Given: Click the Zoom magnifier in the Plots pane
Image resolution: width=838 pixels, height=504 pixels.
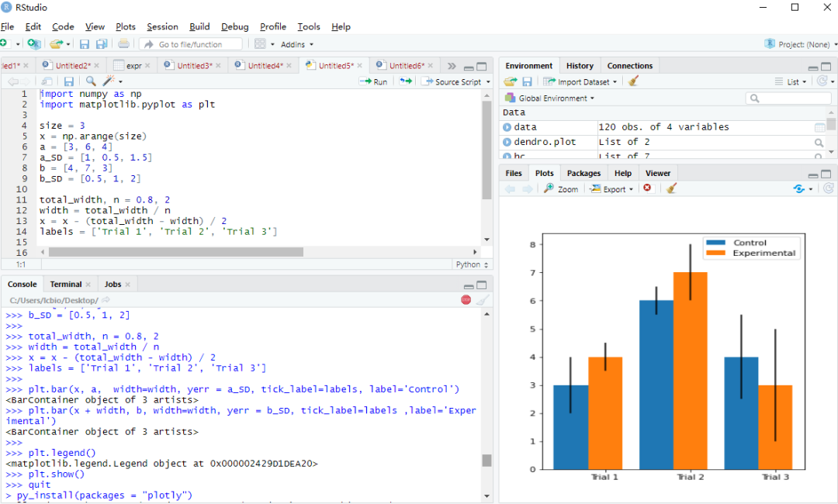Looking at the screenshot, I should coord(560,188).
